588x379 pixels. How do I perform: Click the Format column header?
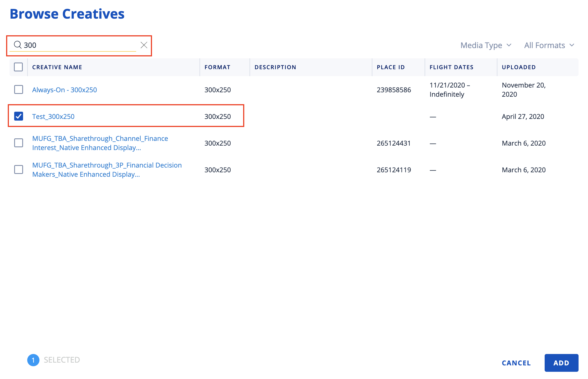click(x=217, y=67)
